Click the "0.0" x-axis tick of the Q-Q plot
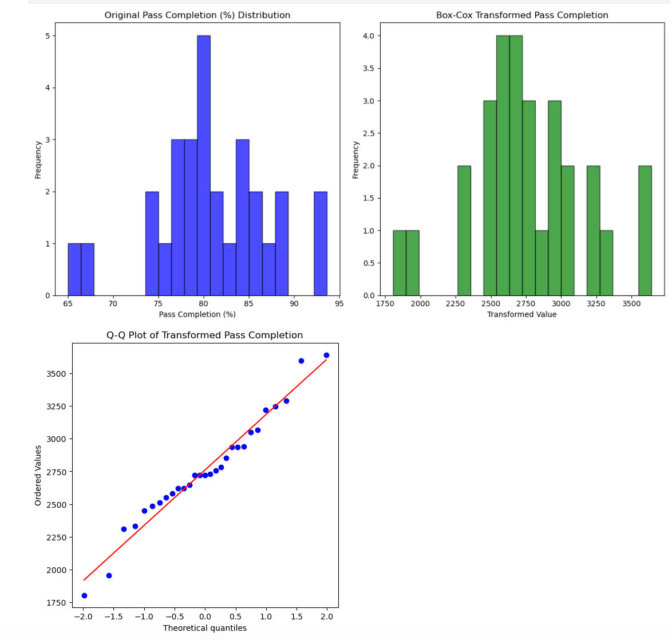672x640 pixels. 205,617
